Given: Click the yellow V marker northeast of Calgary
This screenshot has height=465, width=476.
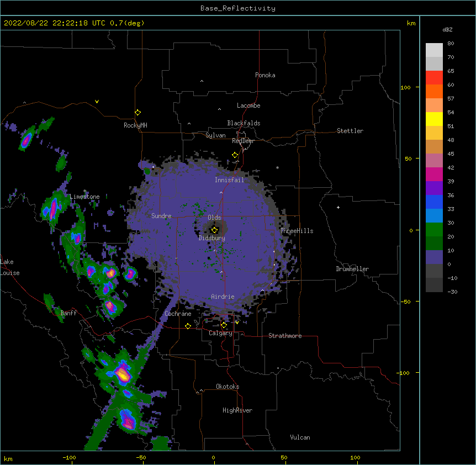Looking at the screenshot, I should 237,323.
